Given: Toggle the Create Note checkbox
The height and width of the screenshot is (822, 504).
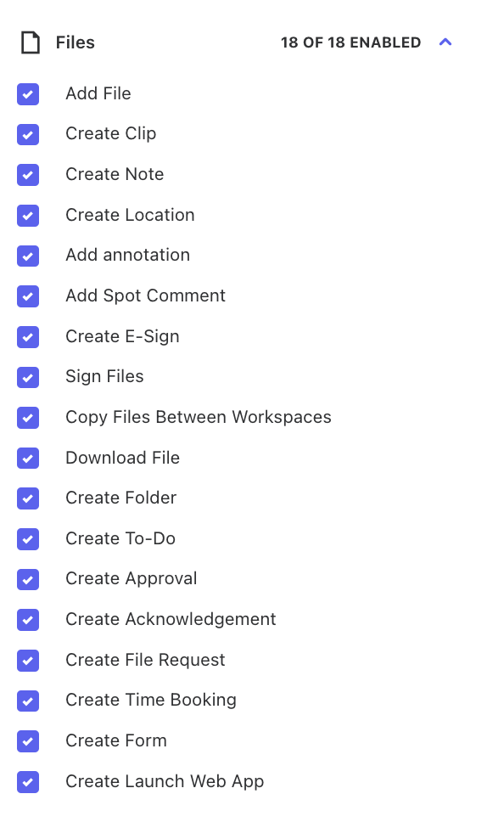Looking at the screenshot, I should pos(28,175).
